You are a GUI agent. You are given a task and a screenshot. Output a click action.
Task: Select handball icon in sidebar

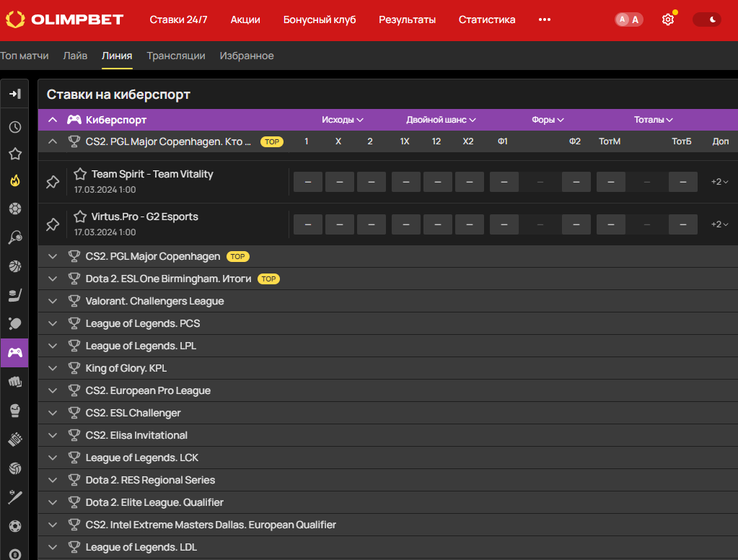(x=15, y=439)
